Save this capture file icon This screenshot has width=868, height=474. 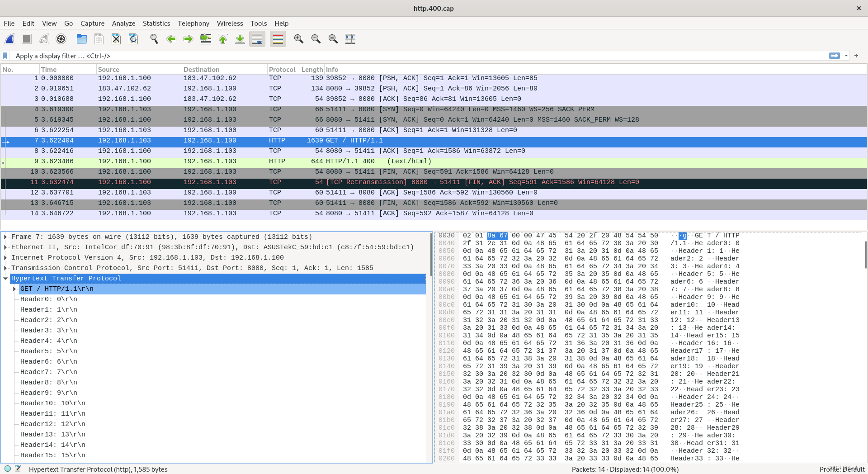99,39
